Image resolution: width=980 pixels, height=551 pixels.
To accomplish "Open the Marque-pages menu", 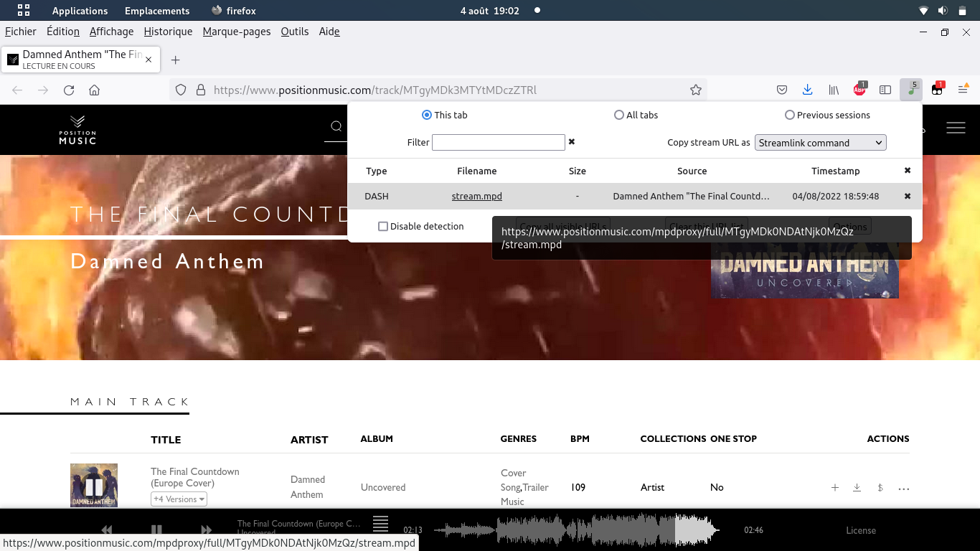I will click(x=237, y=32).
